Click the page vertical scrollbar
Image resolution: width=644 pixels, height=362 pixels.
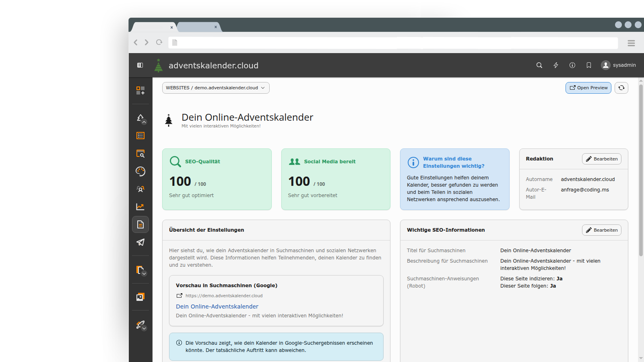tap(641, 170)
